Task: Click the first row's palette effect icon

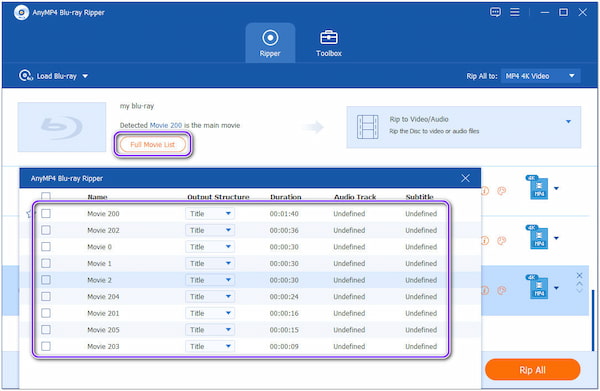Action: coord(501,191)
